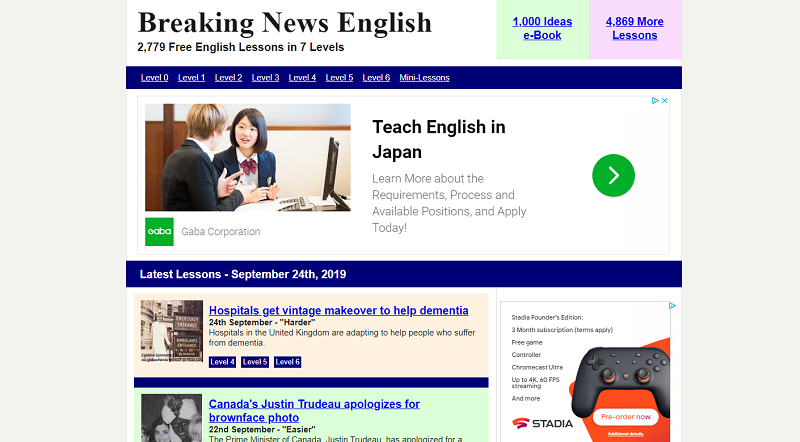Open Hospitals get vintage makeover lesson

coord(339,310)
